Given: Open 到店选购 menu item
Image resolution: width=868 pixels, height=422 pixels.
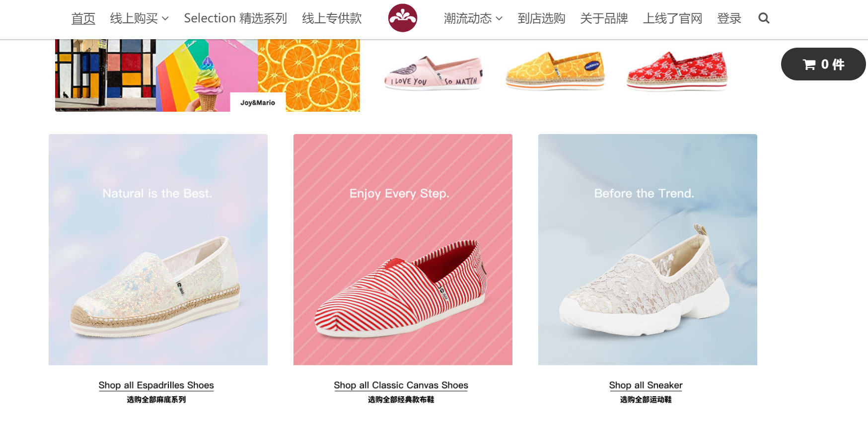Looking at the screenshot, I should [541, 18].
